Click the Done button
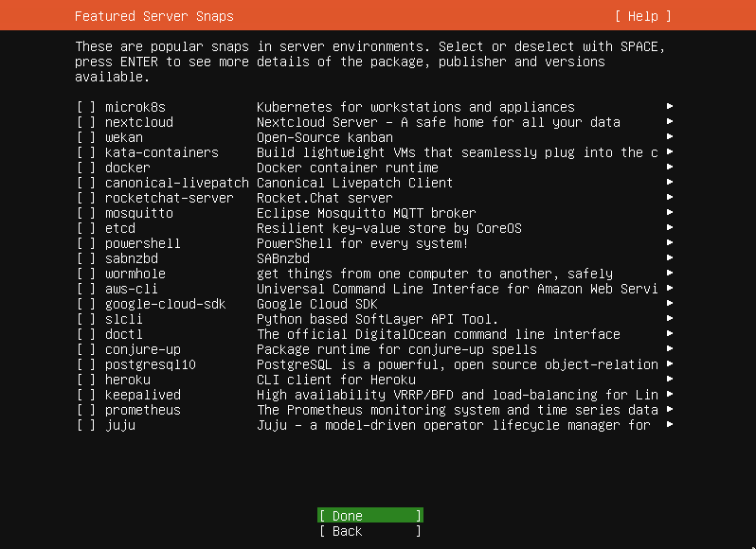756x549 pixels. (x=370, y=516)
